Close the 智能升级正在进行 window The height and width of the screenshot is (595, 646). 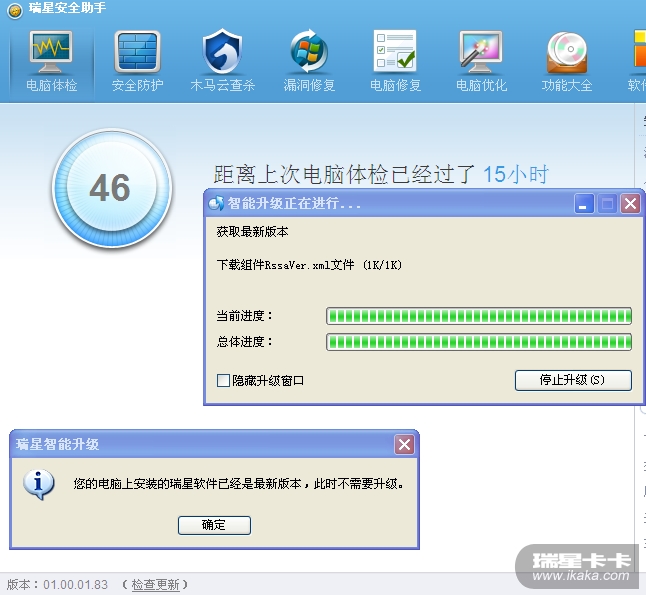[630, 203]
